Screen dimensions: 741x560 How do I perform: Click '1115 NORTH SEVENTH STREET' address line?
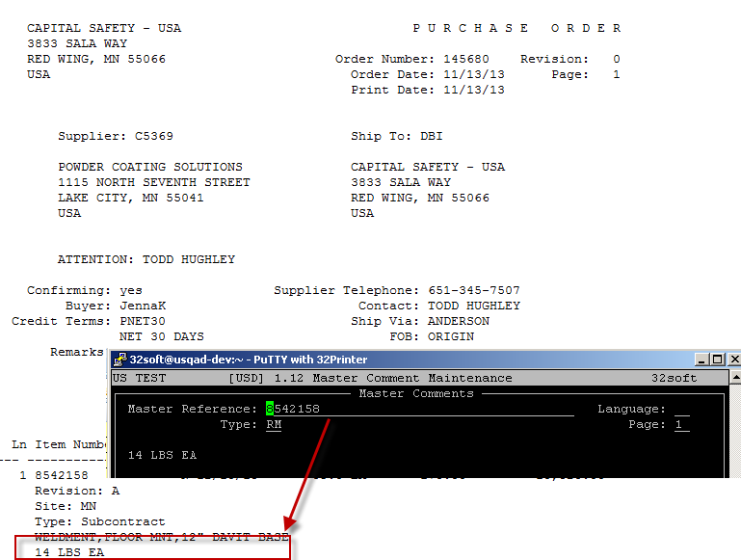[154, 182]
